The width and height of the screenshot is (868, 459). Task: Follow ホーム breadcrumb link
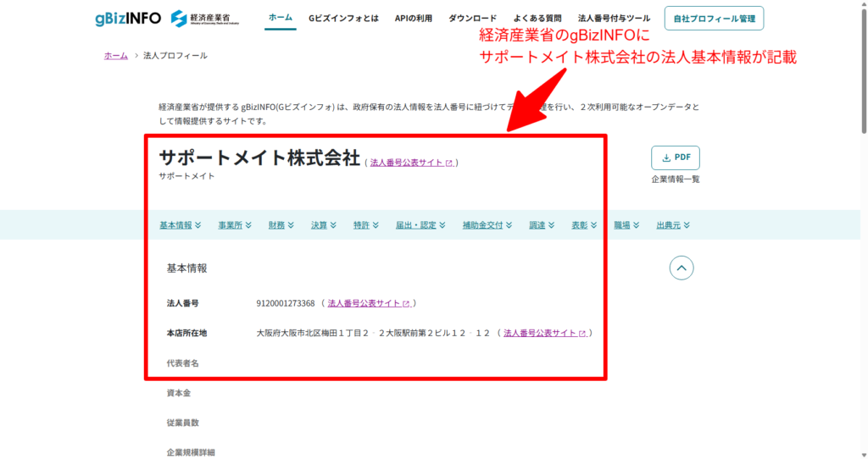pos(115,55)
